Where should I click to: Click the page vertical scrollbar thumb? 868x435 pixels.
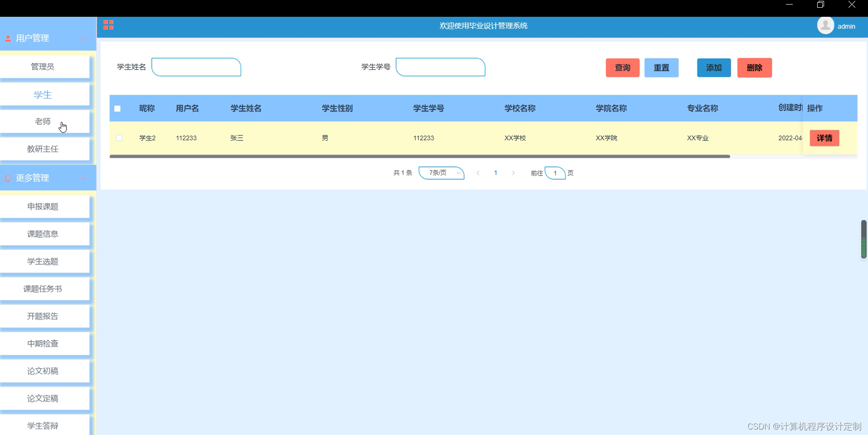863,239
